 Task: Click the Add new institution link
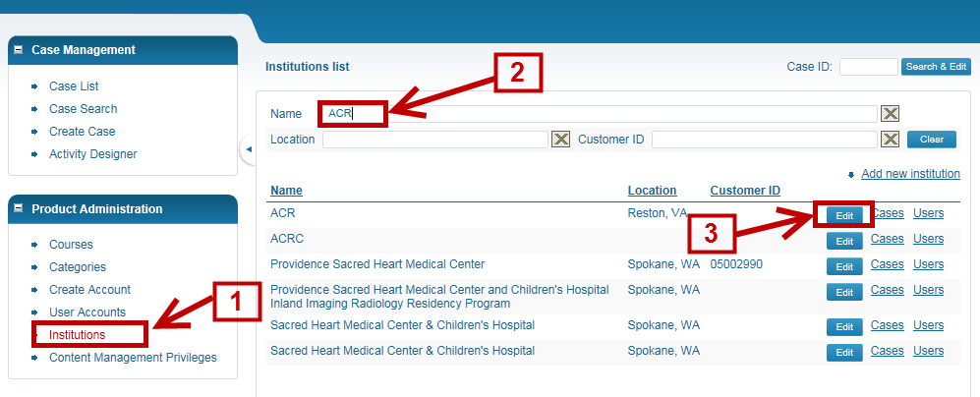click(910, 174)
